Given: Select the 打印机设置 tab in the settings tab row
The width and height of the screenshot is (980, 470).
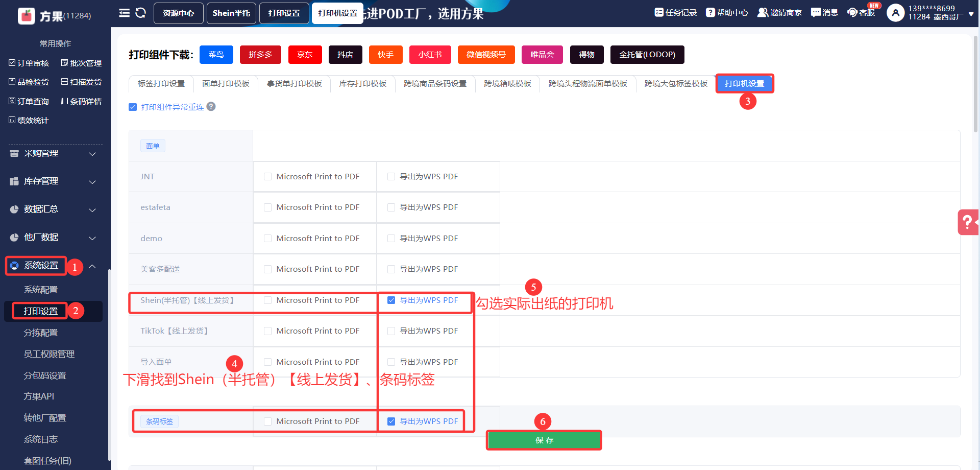Looking at the screenshot, I should pyautogui.click(x=745, y=84).
